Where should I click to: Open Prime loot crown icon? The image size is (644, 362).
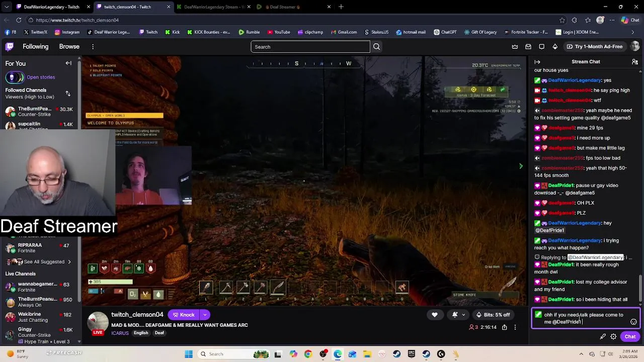(x=515, y=47)
